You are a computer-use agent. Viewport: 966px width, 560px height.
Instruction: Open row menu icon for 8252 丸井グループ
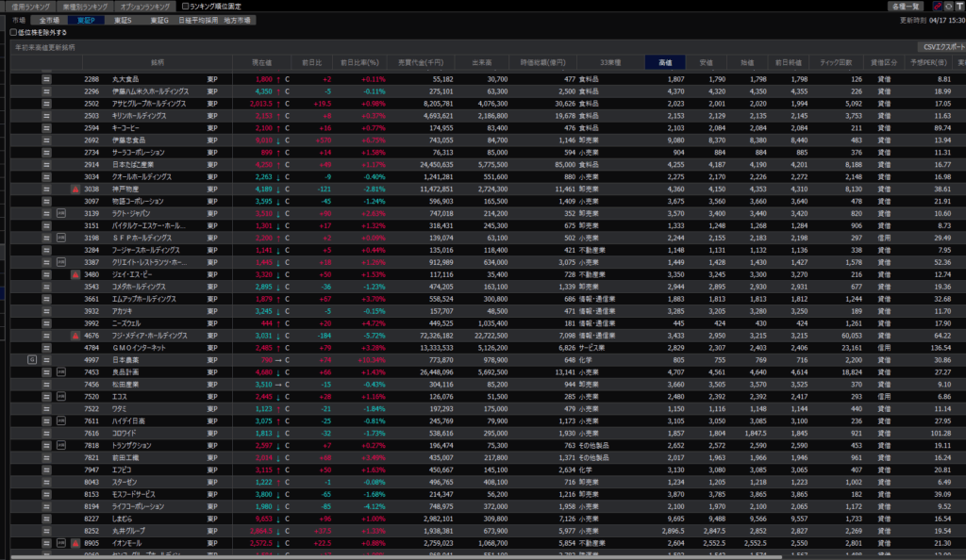point(46,531)
